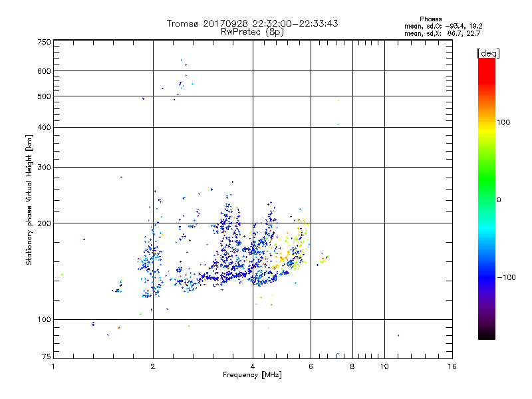Screen dimensions: 532x399
Task: Click the y-axis tick label '100'
Action: pos(44,320)
